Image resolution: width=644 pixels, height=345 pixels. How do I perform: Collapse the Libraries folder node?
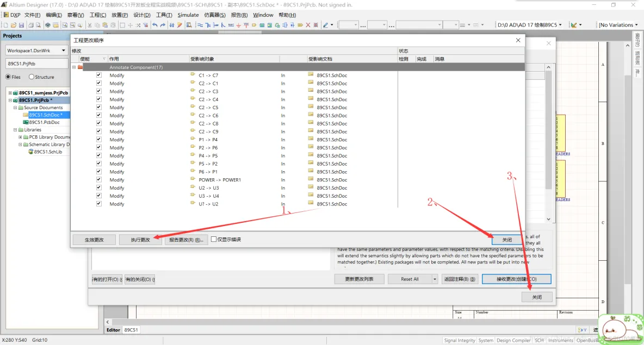(15, 130)
